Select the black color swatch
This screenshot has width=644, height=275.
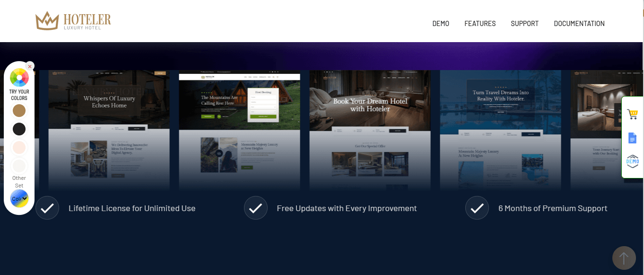click(x=19, y=129)
